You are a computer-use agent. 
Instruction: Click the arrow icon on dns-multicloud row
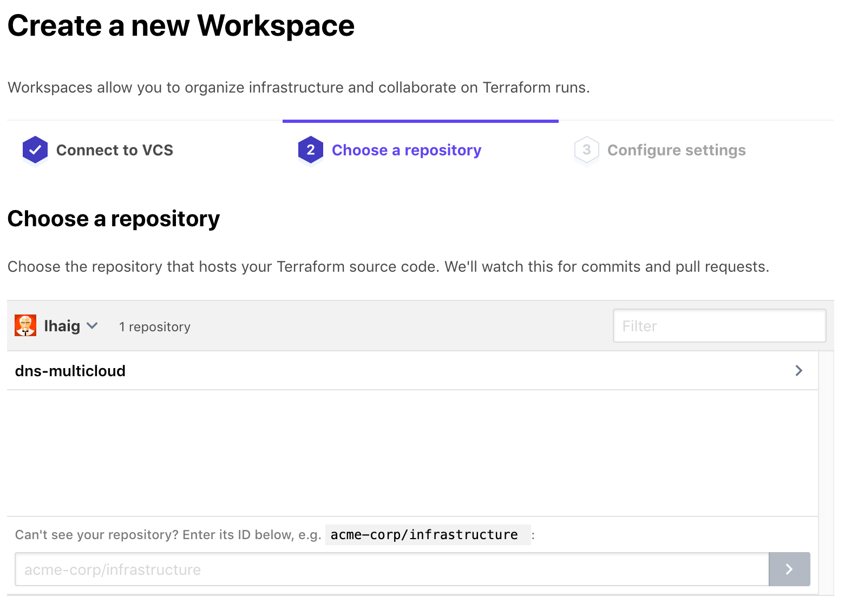798,371
